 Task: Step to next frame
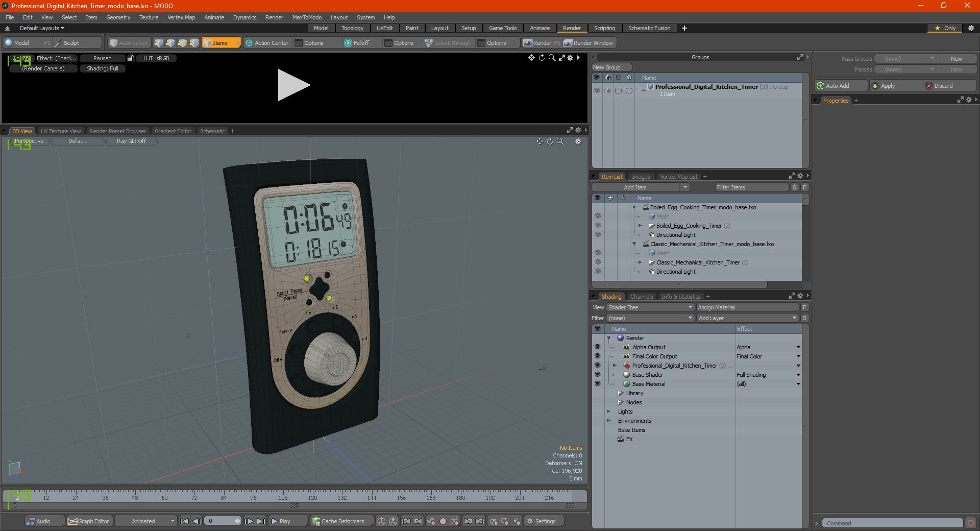pyautogui.click(x=249, y=521)
